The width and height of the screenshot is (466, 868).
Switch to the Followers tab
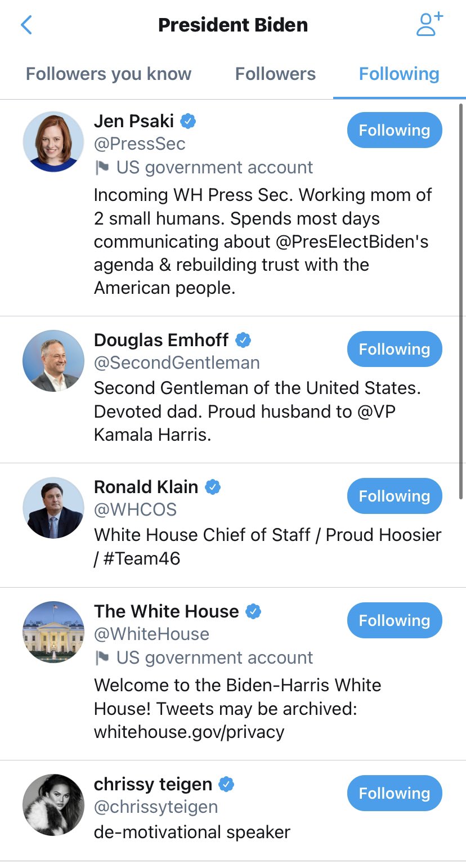(x=275, y=74)
